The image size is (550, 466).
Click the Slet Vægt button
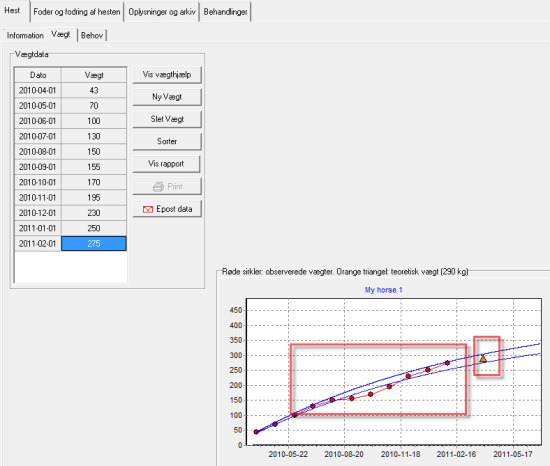[167, 119]
